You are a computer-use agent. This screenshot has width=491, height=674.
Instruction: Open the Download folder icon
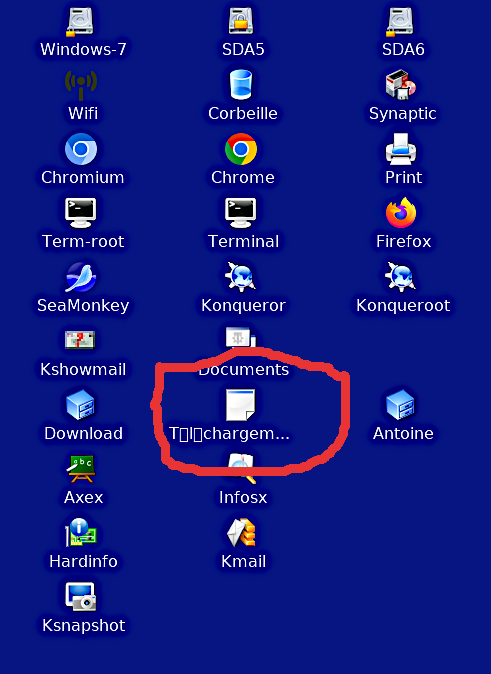tap(80, 404)
